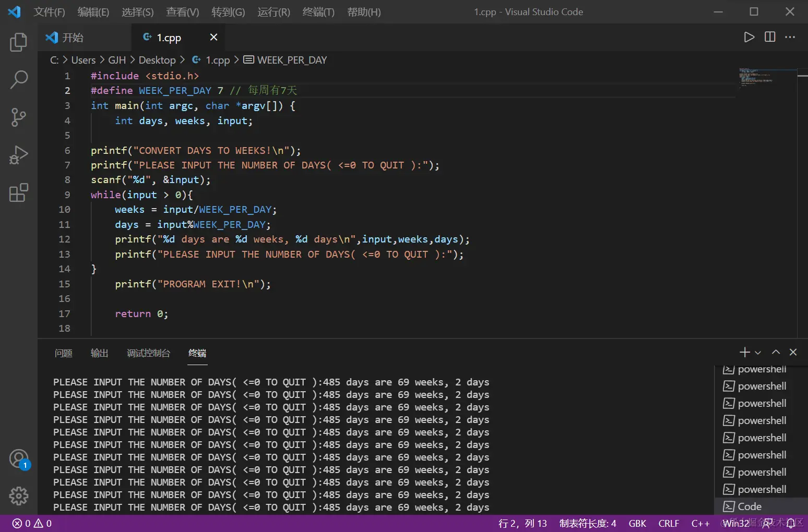Viewport: 808px width, 532px height.
Task: Open the 文件(F) menu
Action: click(x=49, y=12)
